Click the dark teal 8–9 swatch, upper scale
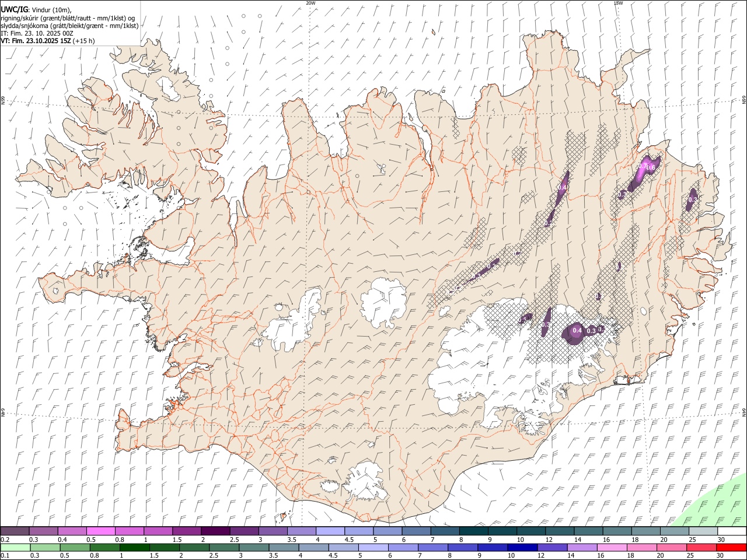The height and width of the screenshot is (560, 747). [474, 531]
